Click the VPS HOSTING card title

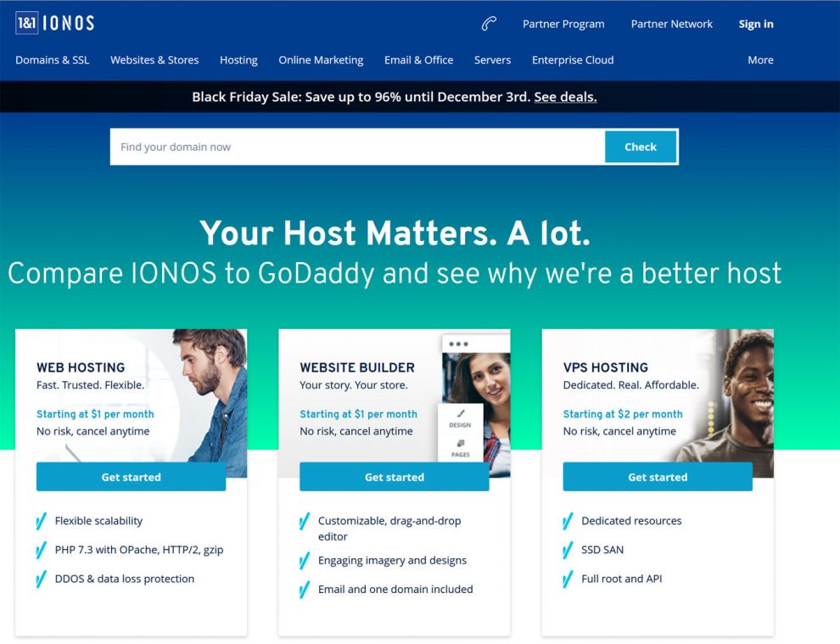(605, 367)
